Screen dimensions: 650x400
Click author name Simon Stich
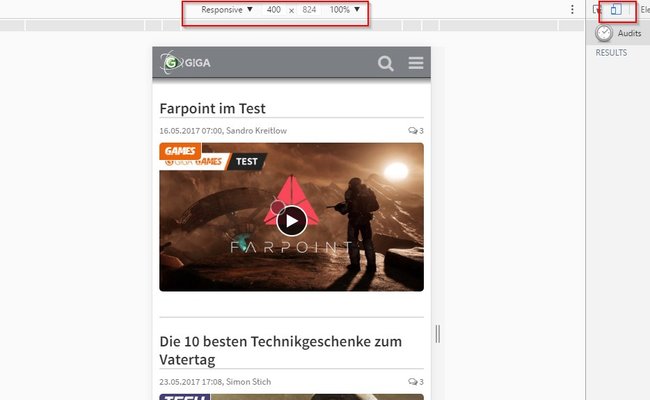tap(248, 382)
